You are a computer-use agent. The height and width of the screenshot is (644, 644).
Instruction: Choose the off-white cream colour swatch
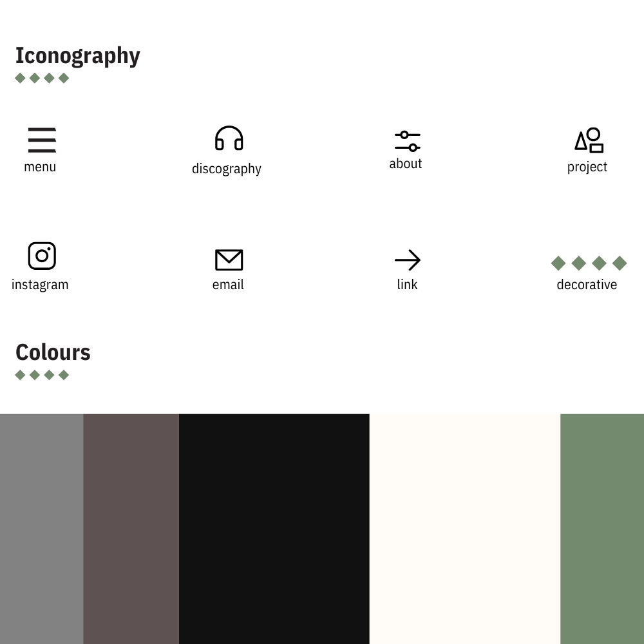click(x=465, y=529)
